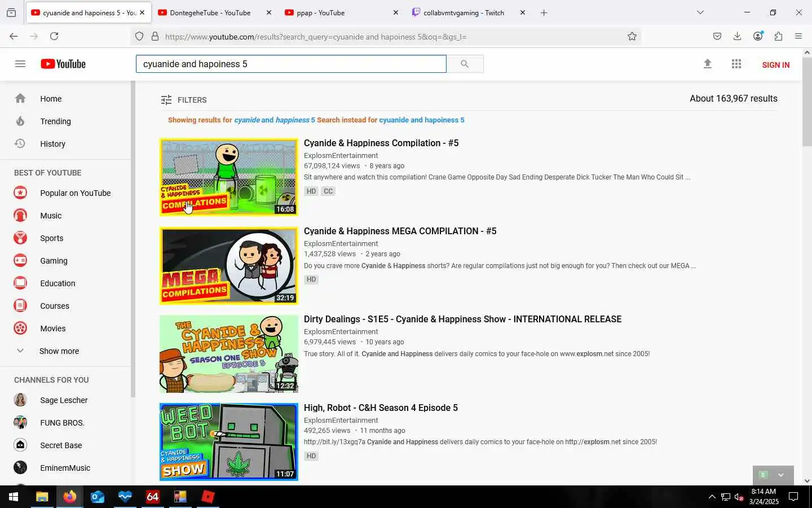Viewport: 812px width, 508px height.
Task: Open the 32:19 MEGA Compilations thumbnail
Action: 229,265
